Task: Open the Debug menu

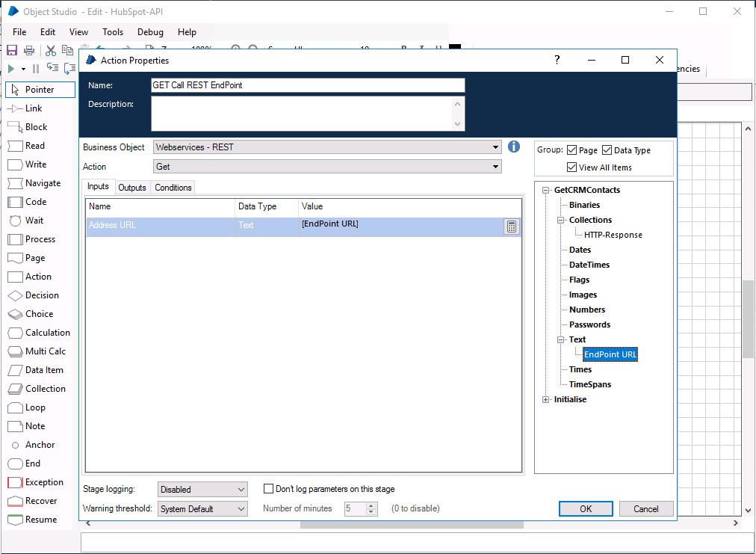Action: click(x=150, y=32)
